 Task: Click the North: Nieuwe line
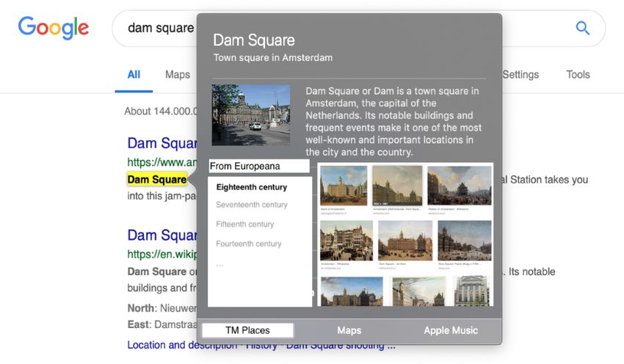click(x=162, y=308)
